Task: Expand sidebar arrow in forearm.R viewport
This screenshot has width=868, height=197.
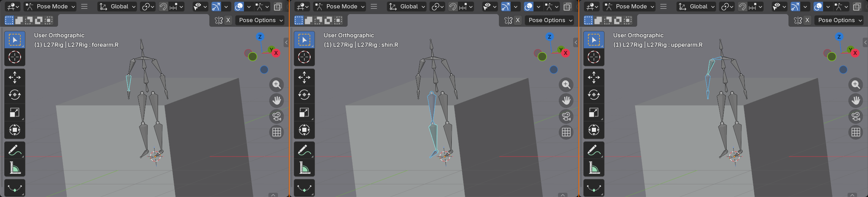Action: 286,43
